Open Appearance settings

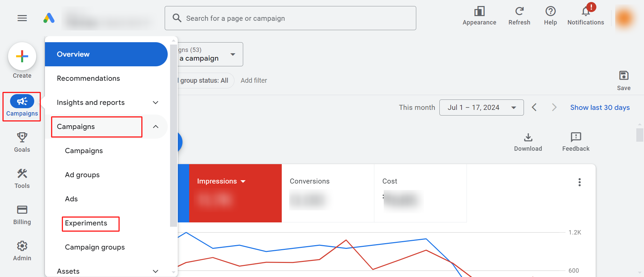coord(479,16)
